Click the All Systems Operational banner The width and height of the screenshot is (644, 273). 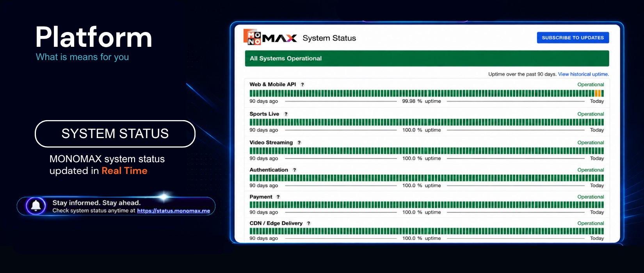pyautogui.click(x=427, y=58)
